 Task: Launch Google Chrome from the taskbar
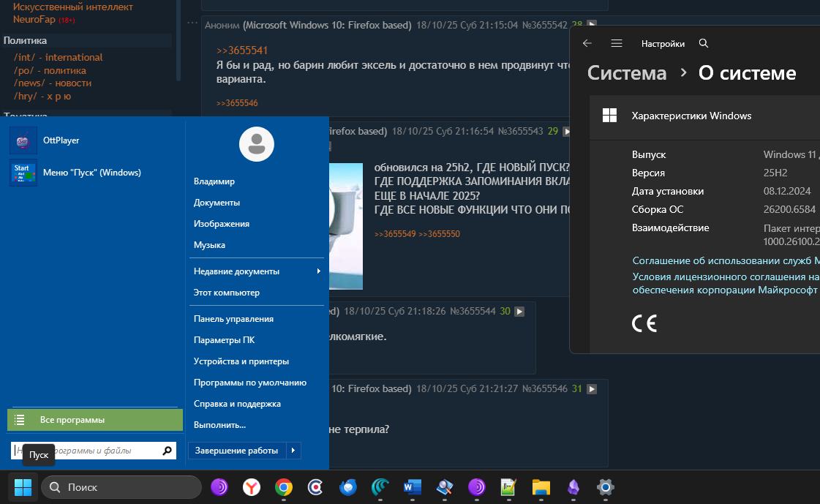283,488
